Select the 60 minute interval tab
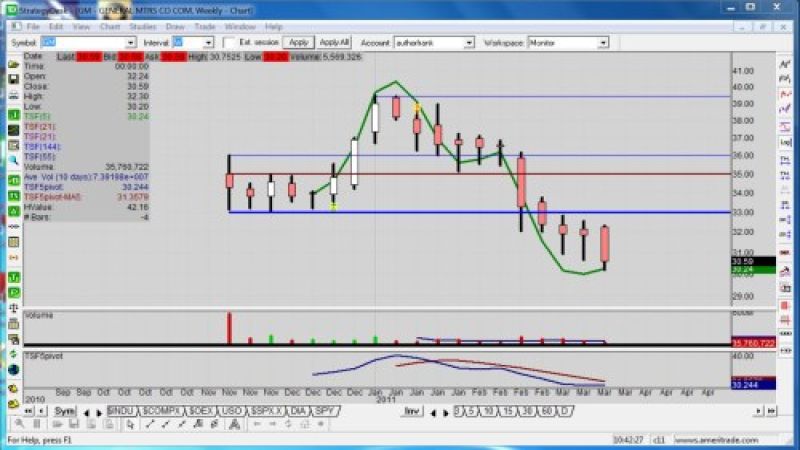This screenshot has height=450, width=800. pyautogui.click(x=544, y=411)
